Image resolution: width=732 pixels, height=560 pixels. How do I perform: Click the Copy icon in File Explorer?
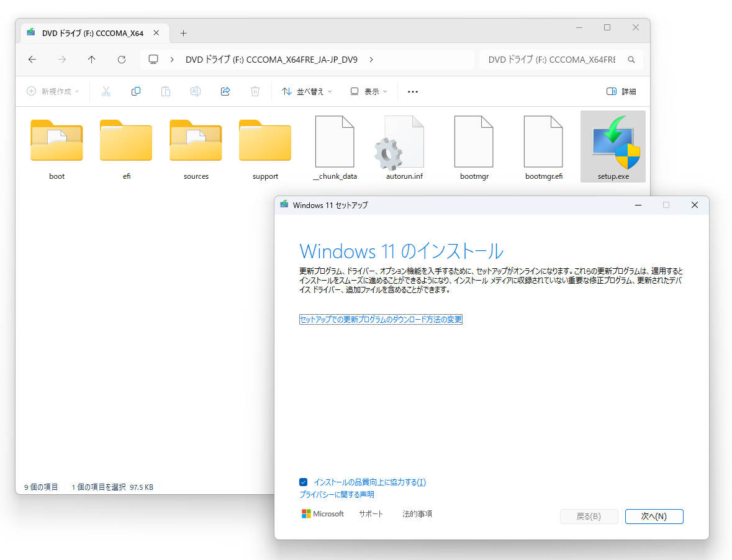pyautogui.click(x=135, y=91)
